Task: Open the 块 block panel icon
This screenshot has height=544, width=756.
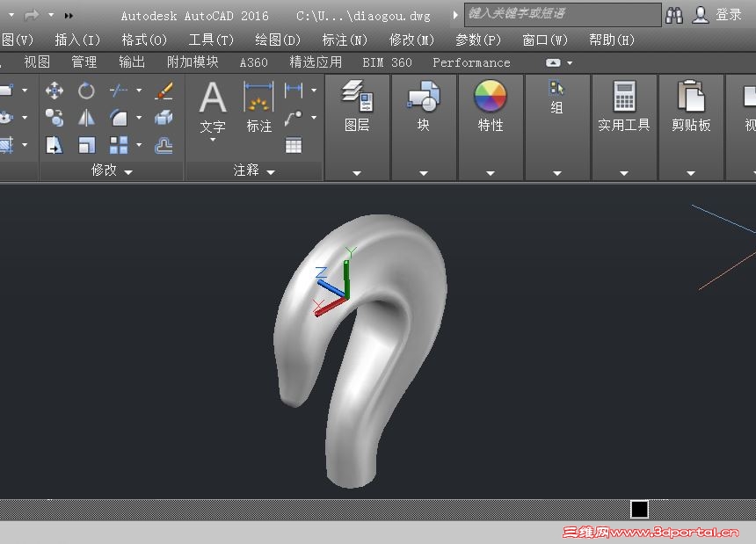Action: [424, 96]
